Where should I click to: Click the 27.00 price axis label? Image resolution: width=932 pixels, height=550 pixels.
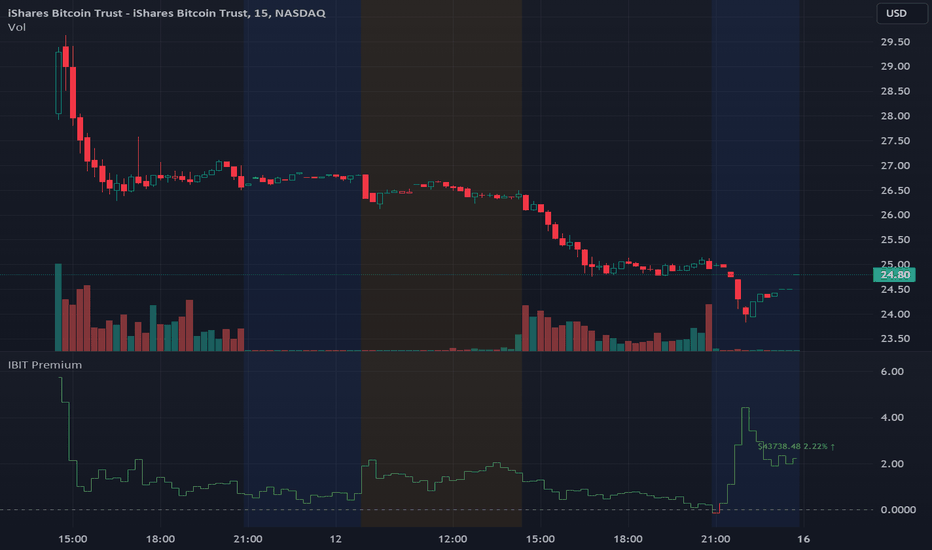pyautogui.click(x=895, y=165)
